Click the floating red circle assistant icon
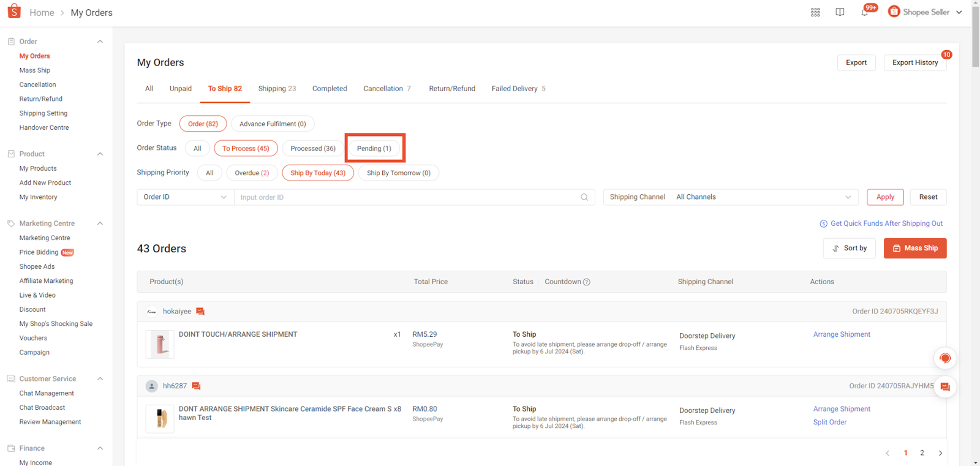Viewport: 980px width, 466px height. point(945,358)
